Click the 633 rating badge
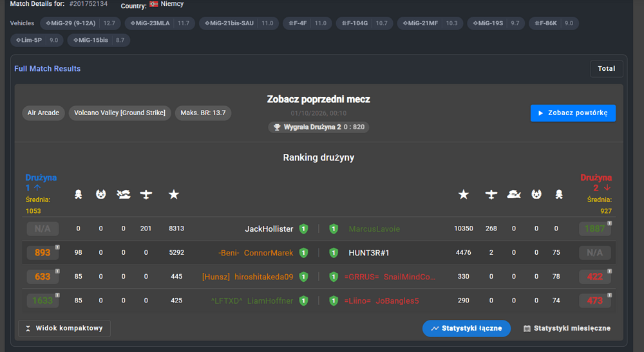644x352 pixels. pos(43,277)
